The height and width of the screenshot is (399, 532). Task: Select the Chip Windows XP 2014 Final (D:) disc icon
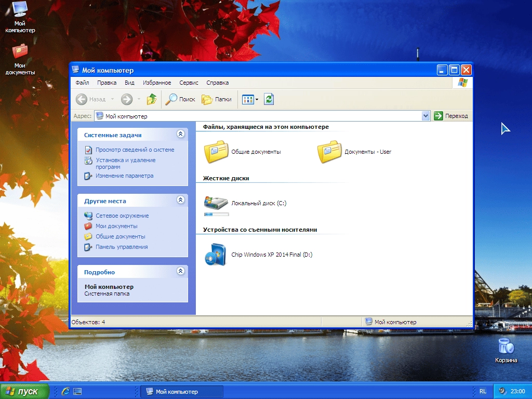pos(216,255)
